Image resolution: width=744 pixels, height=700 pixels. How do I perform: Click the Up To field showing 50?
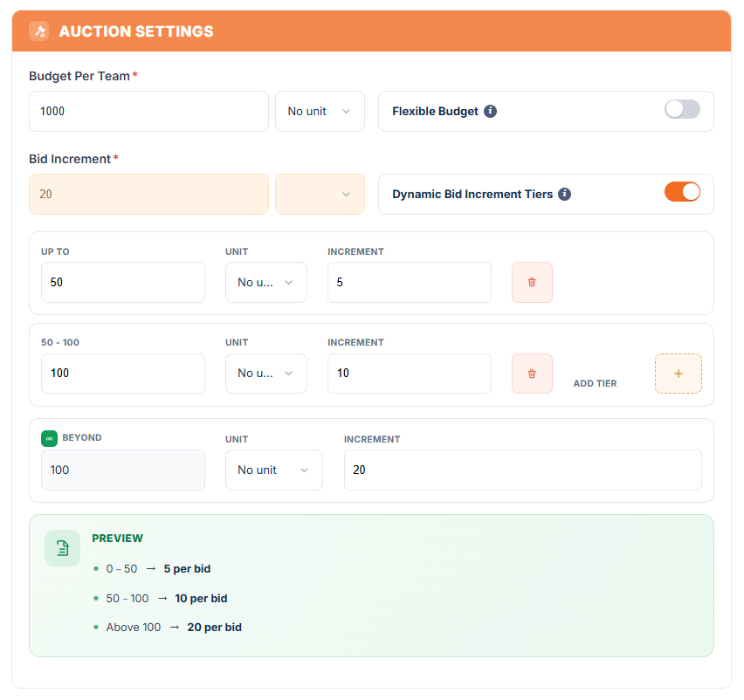123,282
